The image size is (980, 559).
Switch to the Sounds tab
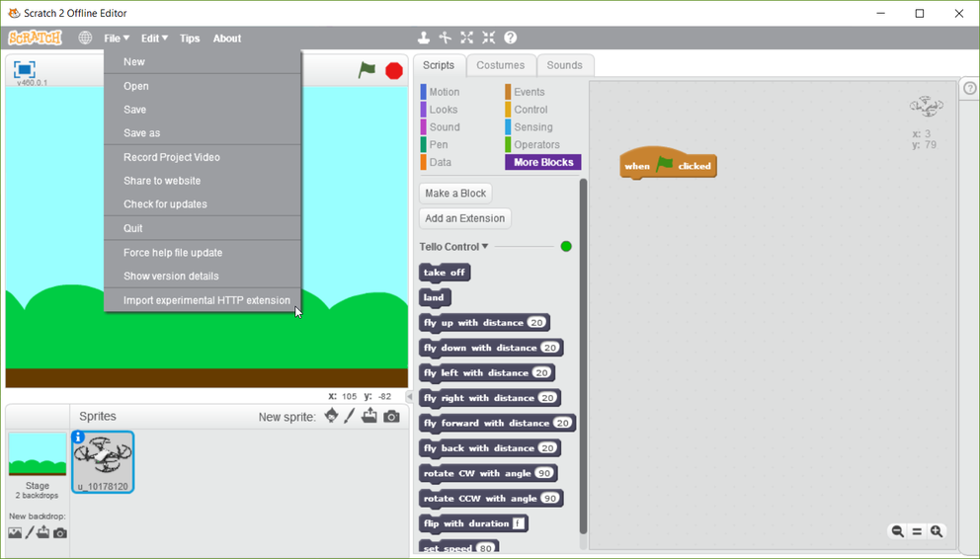(x=564, y=65)
